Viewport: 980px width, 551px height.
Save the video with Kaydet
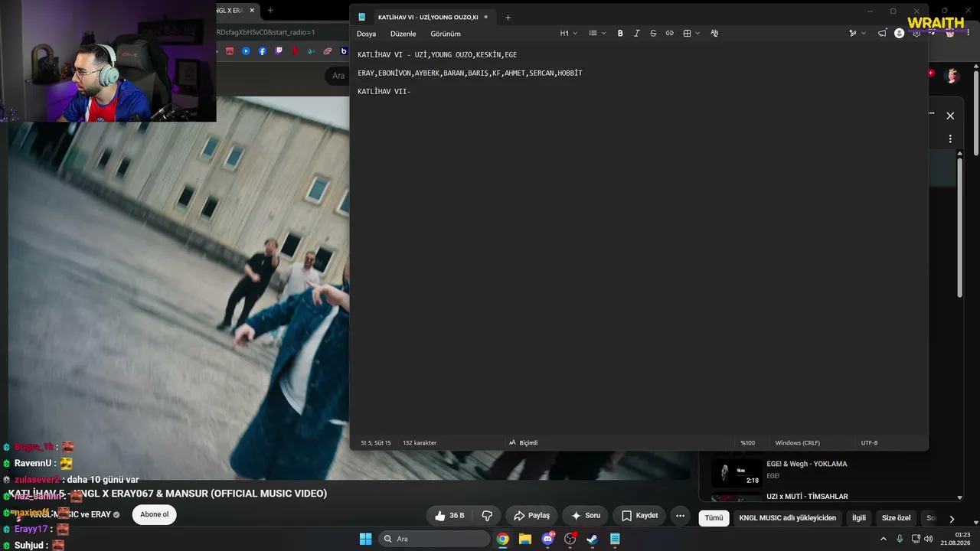pos(639,516)
